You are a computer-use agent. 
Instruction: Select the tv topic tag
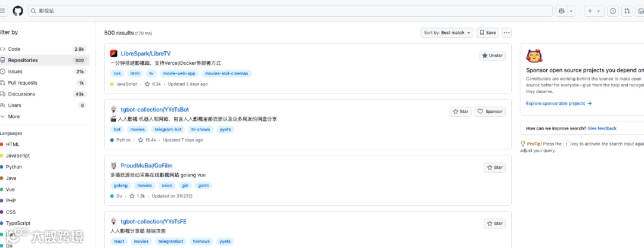click(x=151, y=73)
